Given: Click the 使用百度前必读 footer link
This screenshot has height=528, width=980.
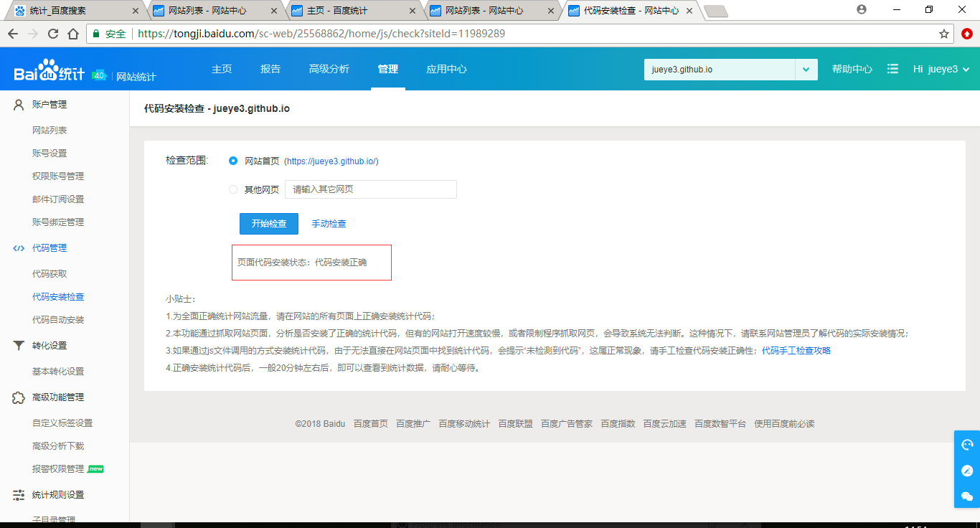Looking at the screenshot, I should pyautogui.click(x=784, y=424).
